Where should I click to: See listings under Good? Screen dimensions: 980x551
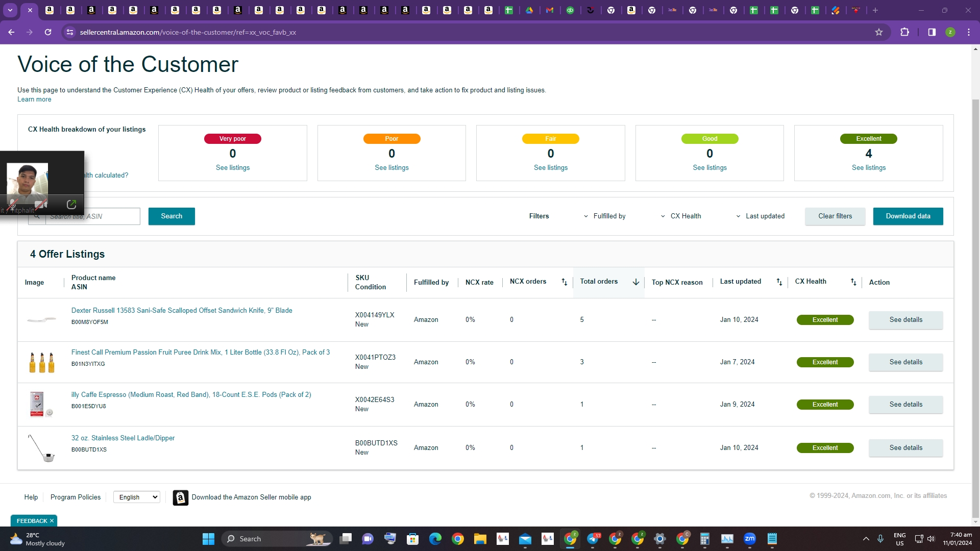pyautogui.click(x=709, y=168)
